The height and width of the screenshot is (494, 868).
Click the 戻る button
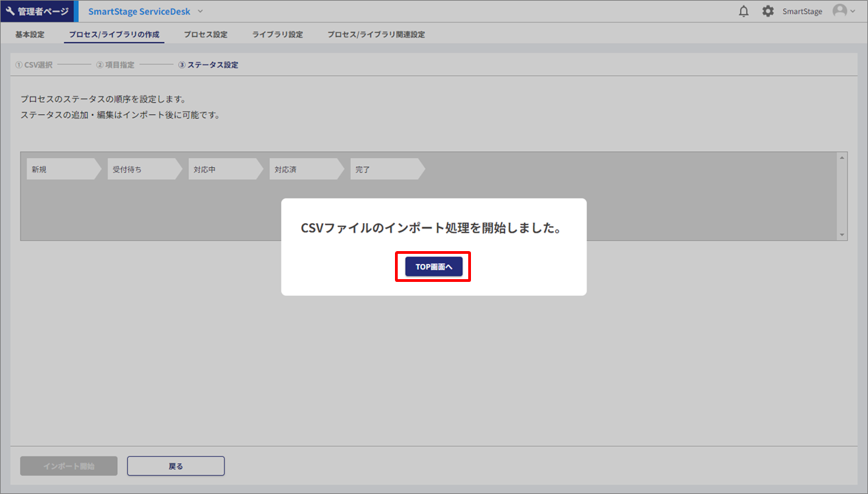pyautogui.click(x=176, y=466)
